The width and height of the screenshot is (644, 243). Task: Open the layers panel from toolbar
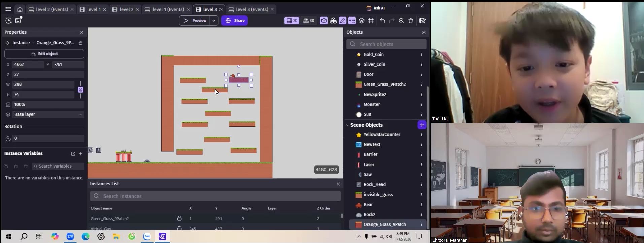point(362,21)
